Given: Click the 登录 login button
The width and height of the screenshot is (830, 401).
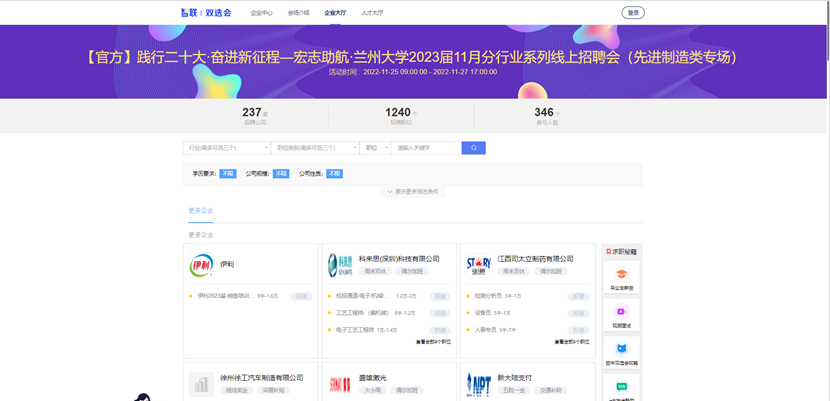Looking at the screenshot, I should (x=633, y=13).
